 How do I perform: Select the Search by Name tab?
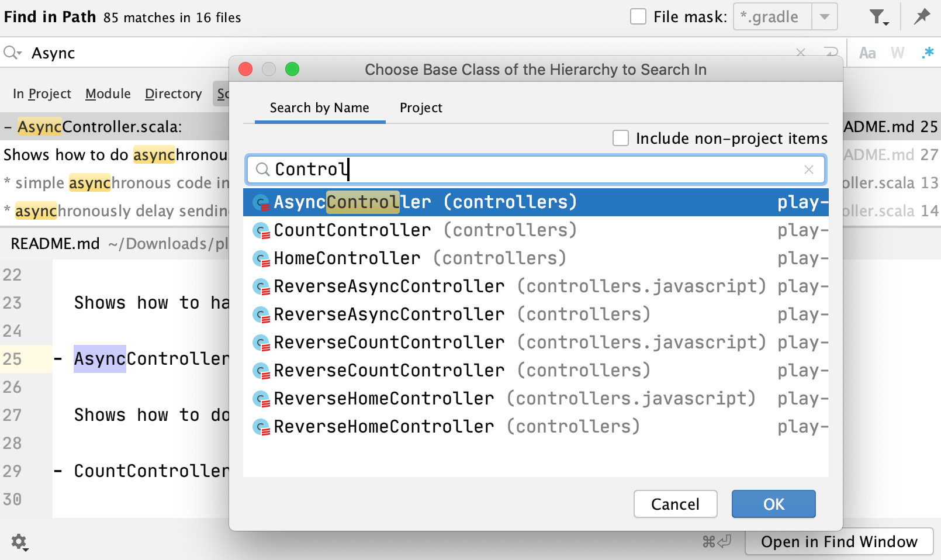tap(320, 108)
